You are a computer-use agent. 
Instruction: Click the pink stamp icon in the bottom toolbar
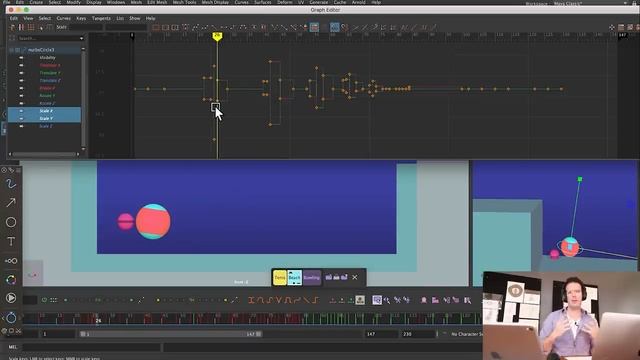(x=424, y=300)
